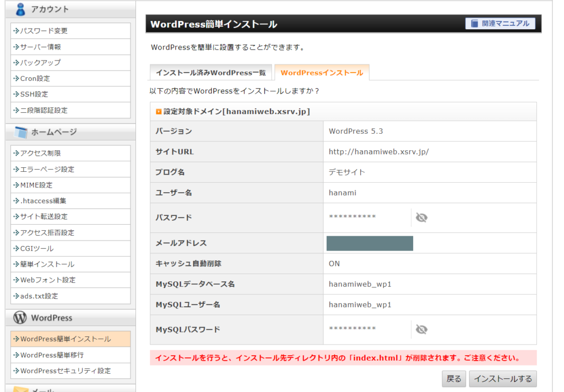Open the 関連マニュアル manual button

(x=500, y=23)
